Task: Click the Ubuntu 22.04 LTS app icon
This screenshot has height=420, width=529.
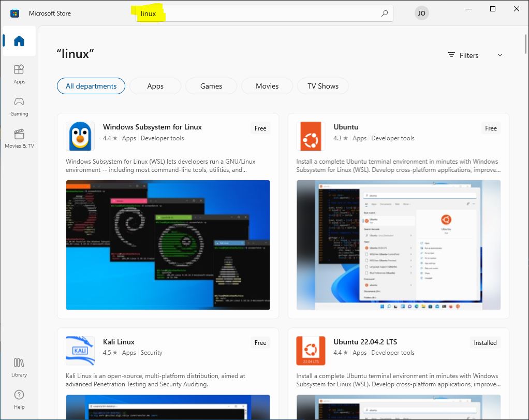Action: click(x=311, y=351)
